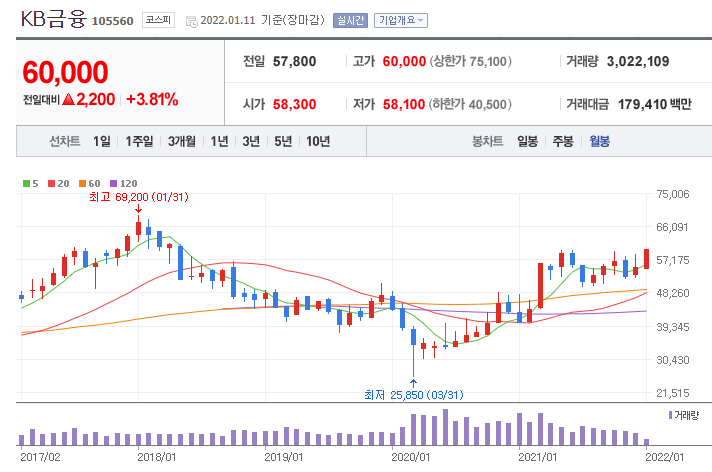Click the 상한가 75,100 text

pos(470,61)
